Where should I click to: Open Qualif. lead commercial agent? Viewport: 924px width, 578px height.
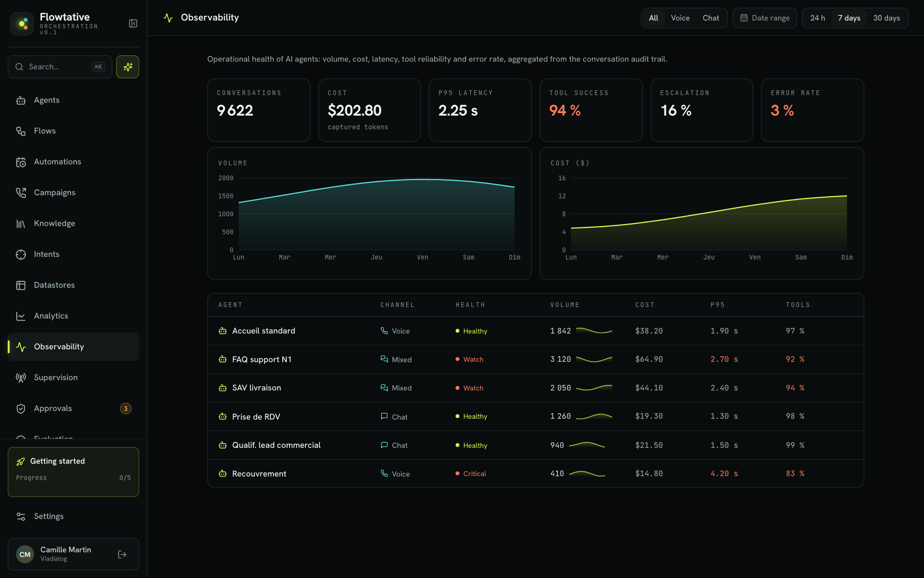(x=536, y=445)
